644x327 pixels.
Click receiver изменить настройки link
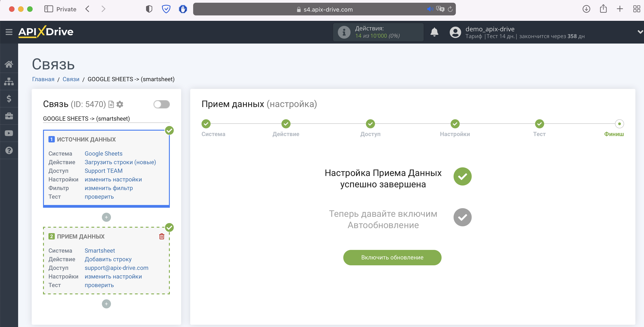[113, 276]
